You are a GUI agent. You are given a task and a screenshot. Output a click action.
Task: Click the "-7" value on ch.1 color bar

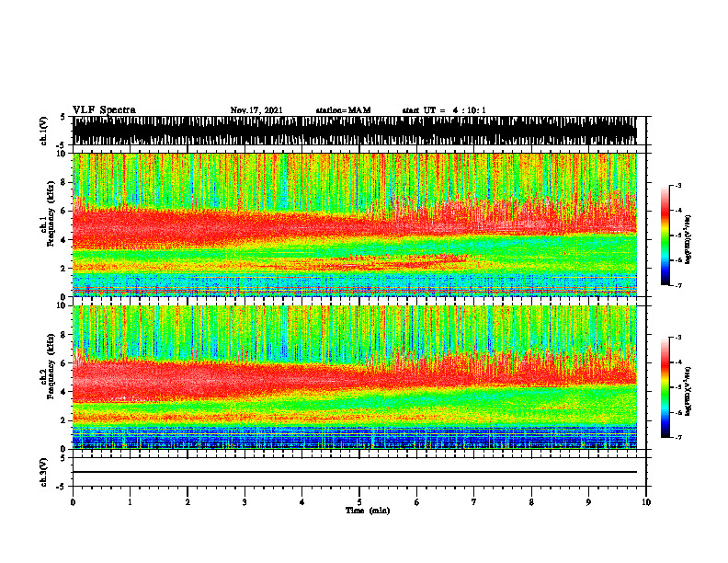click(x=678, y=285)
